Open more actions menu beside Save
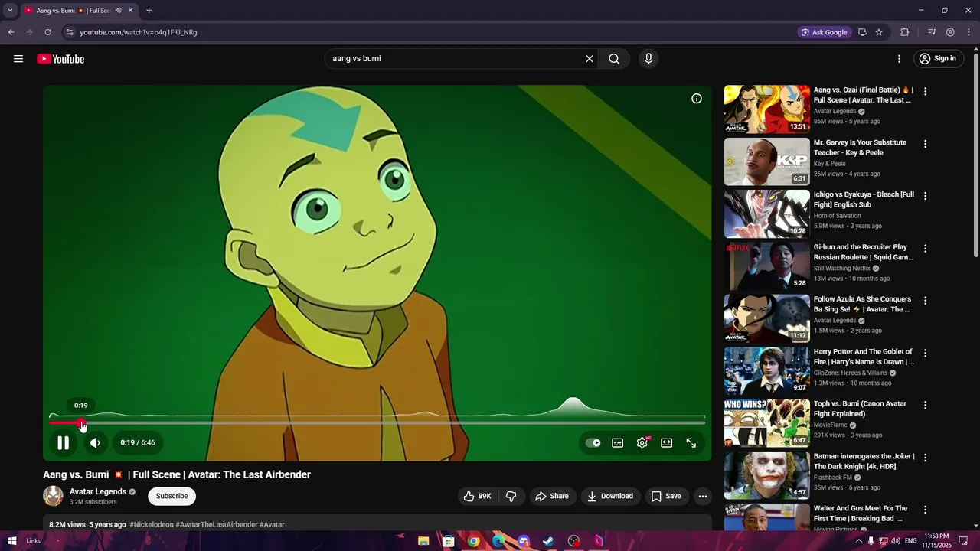This screenshot has height=551, width=980. coord(702,496)
